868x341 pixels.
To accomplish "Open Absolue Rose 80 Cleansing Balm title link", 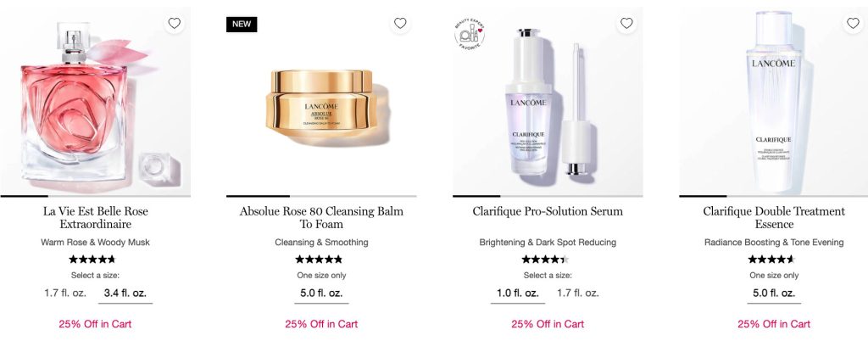I will [321, 217].
